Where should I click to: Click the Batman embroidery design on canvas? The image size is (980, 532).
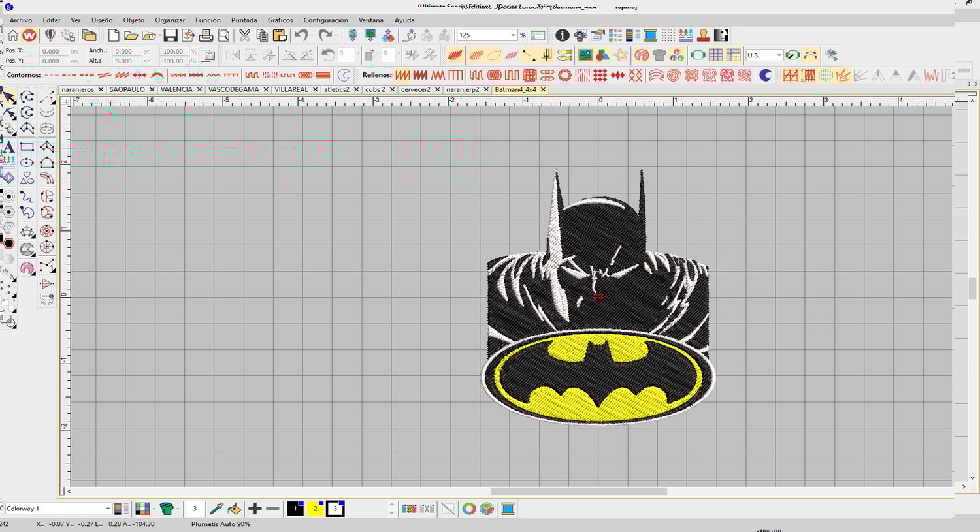pos(598,298)
